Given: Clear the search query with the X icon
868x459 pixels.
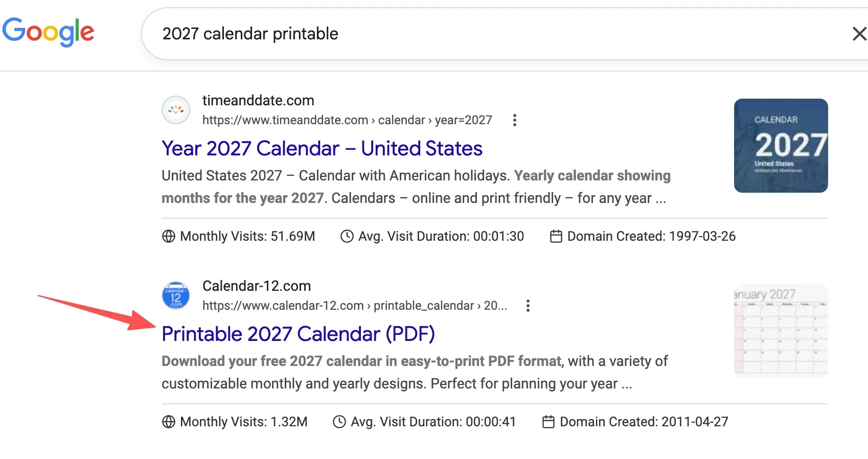Looking at the screenshot, I should [858, 34].
